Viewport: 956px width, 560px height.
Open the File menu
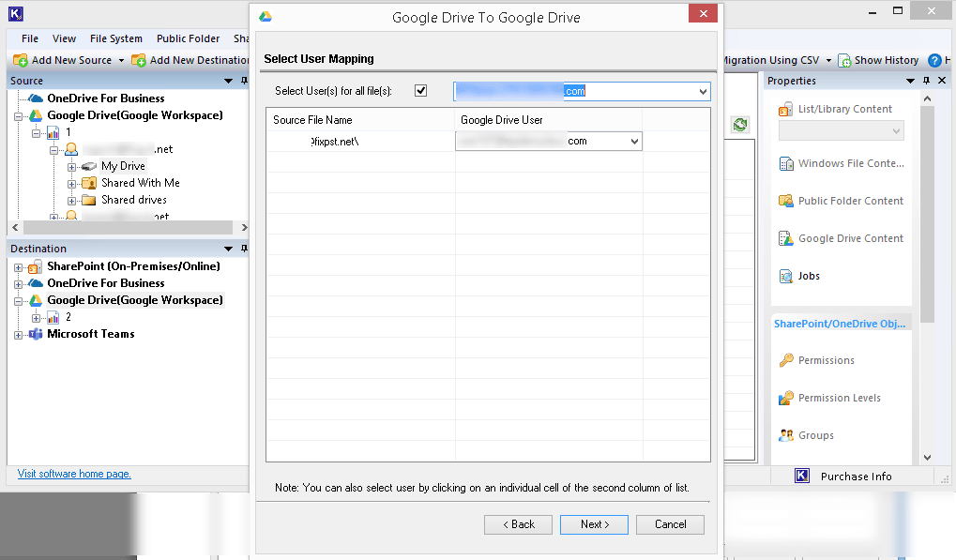point(30,38)
